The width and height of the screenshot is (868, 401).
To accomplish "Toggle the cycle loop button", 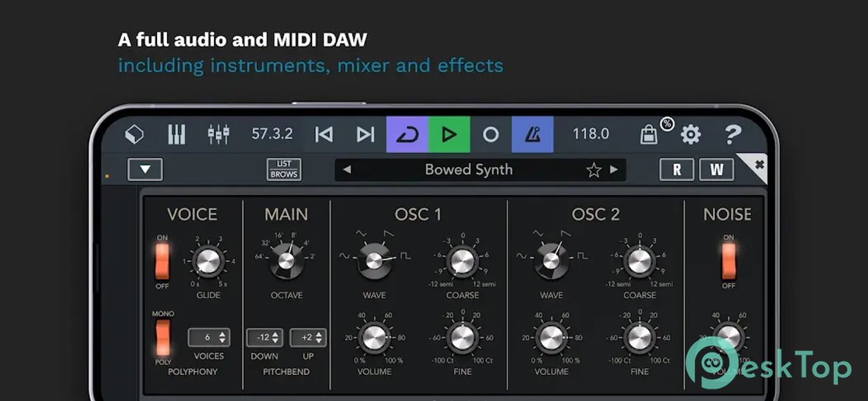I will pos(407,134).
